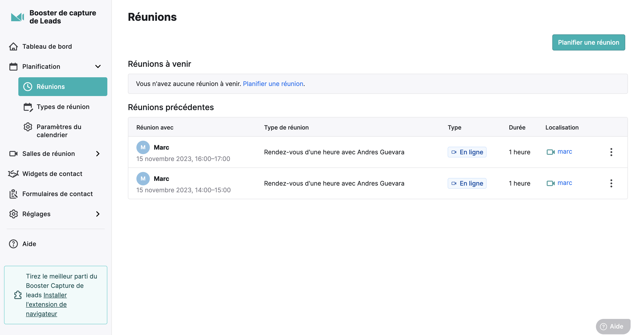Click Installer l'extension de navigateur link
644x335 pixels.
tap(46, 305)
